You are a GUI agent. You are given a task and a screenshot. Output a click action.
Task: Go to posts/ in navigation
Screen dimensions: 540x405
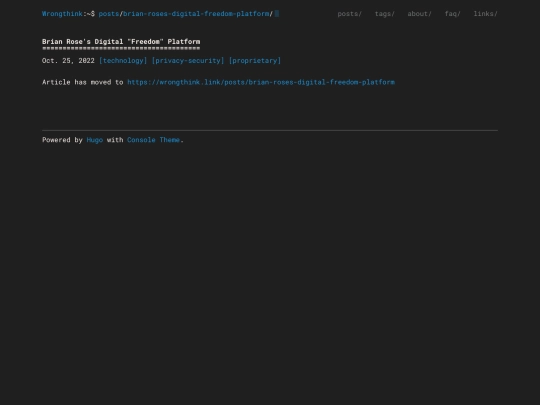[350, 14]
